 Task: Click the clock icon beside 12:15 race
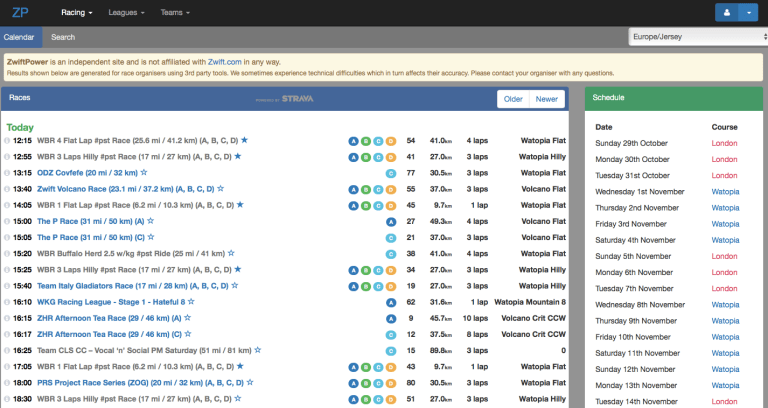pyautogui.click(x=7, y=141)
